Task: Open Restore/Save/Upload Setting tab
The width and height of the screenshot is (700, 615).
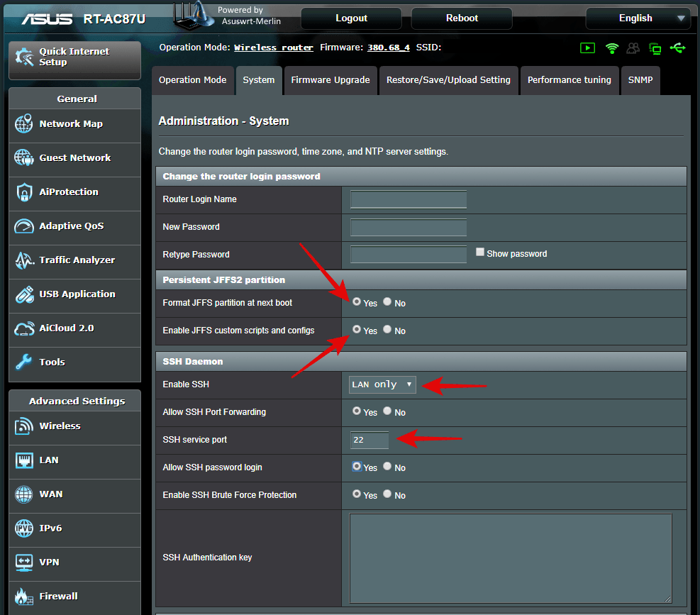Action: [448, 80]
